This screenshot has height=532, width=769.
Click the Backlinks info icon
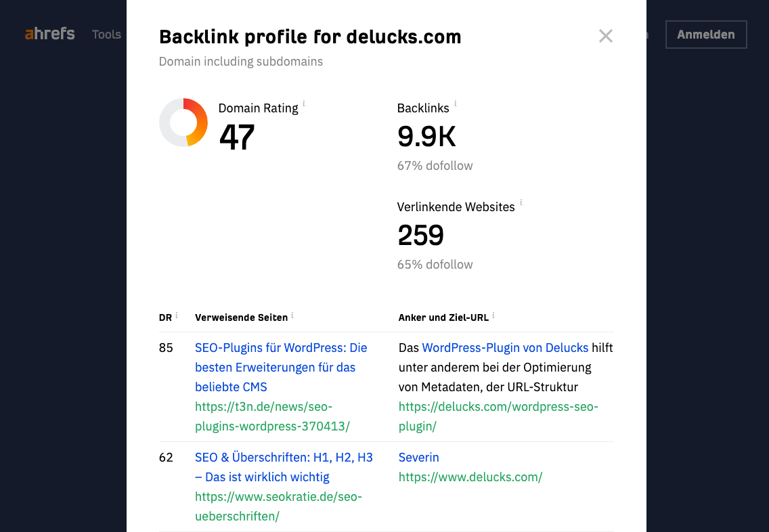[x=455, y=104]
